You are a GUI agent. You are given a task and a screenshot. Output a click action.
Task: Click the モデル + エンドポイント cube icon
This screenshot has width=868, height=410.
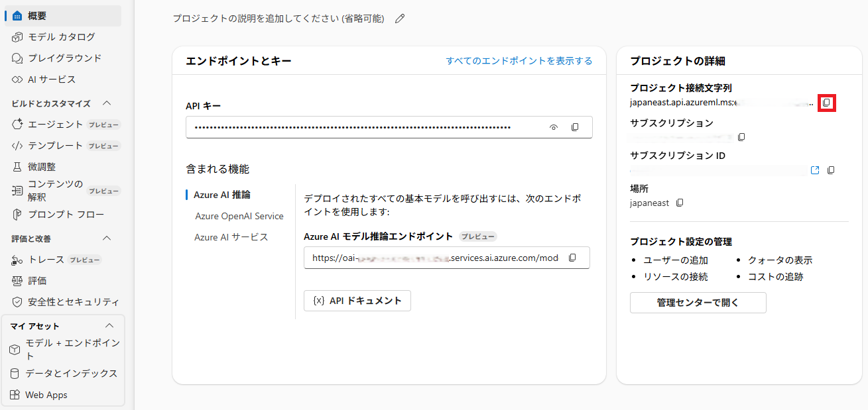click(15, 350)
